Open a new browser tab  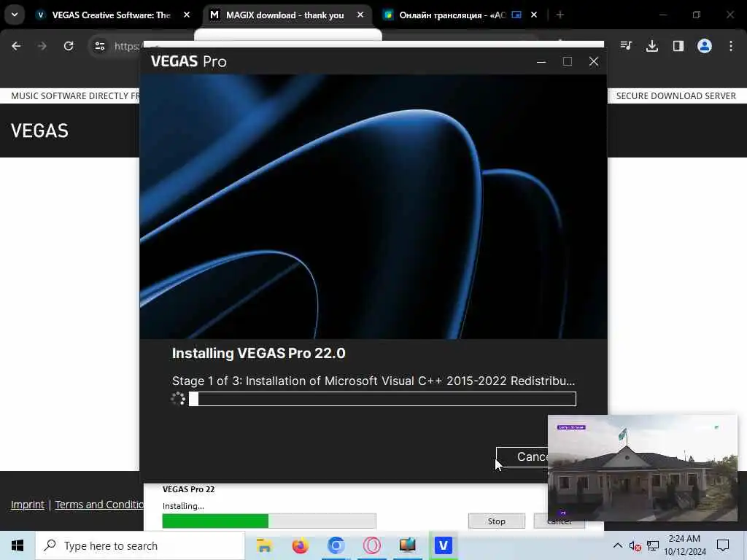coord(560,15)
